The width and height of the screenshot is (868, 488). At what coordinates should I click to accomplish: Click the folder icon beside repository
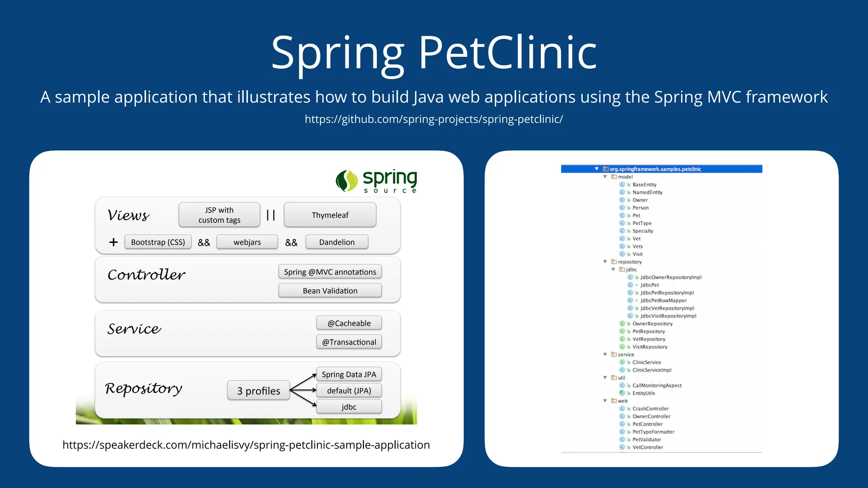click(x=614, y=262)
